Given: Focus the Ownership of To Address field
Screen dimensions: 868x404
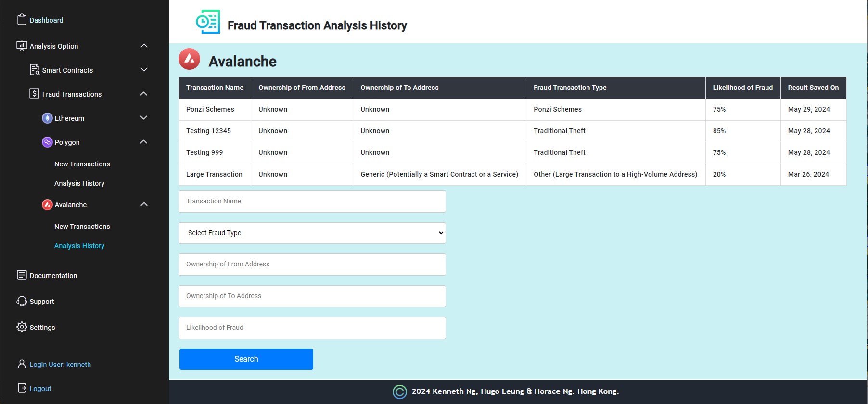Looking at the screenshot, I should pyautogui.click(x=312, y=296).
